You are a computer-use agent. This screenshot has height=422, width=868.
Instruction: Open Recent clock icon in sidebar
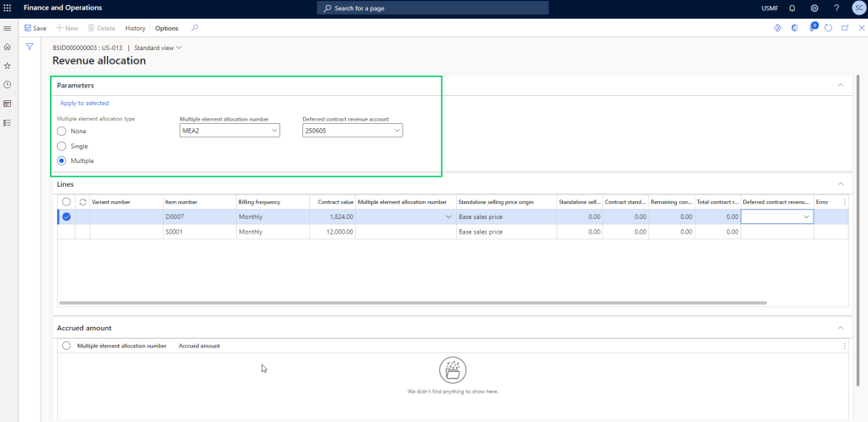(8, 85)
